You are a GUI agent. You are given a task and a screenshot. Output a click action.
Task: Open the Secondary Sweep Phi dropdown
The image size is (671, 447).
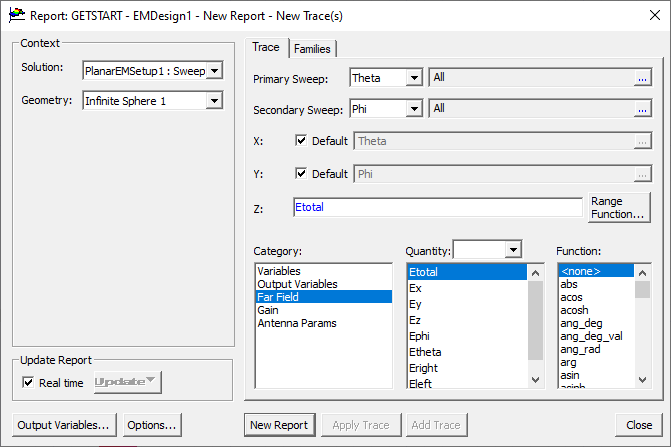414,109
